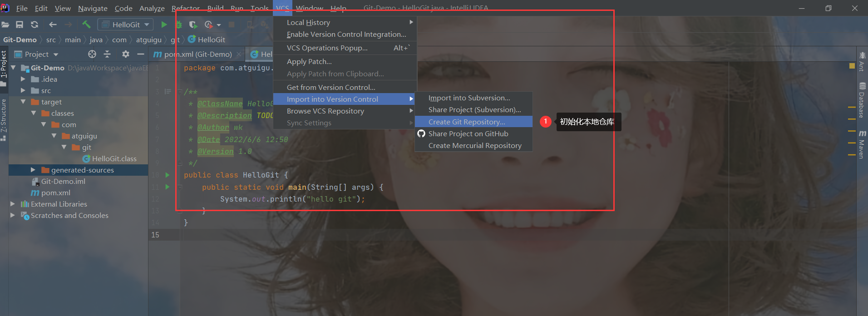Click atguigu breadcrumb in navigation bar

coord(148,39)
